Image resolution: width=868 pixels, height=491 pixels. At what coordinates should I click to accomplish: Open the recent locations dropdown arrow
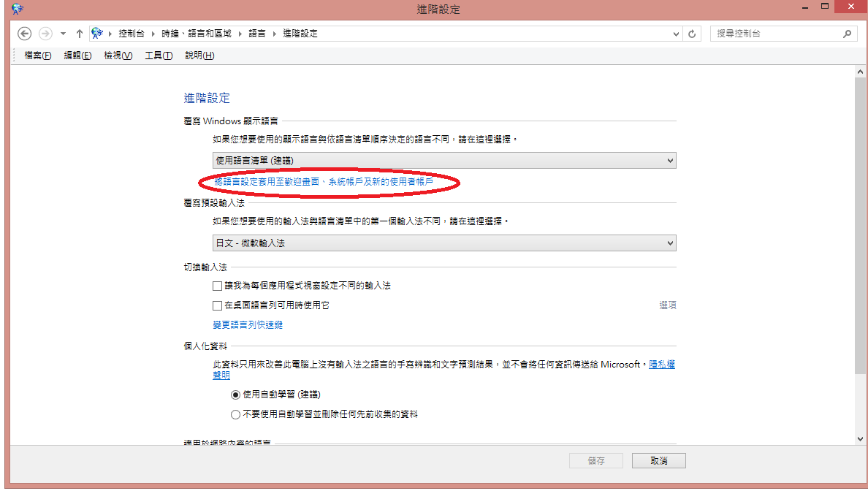pos(63,34)
